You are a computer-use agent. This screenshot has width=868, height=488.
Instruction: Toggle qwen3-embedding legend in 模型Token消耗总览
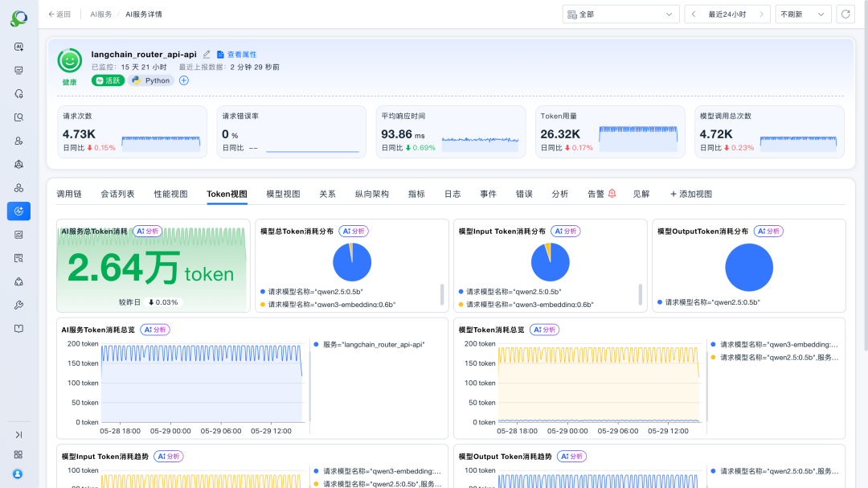(775, 345)
